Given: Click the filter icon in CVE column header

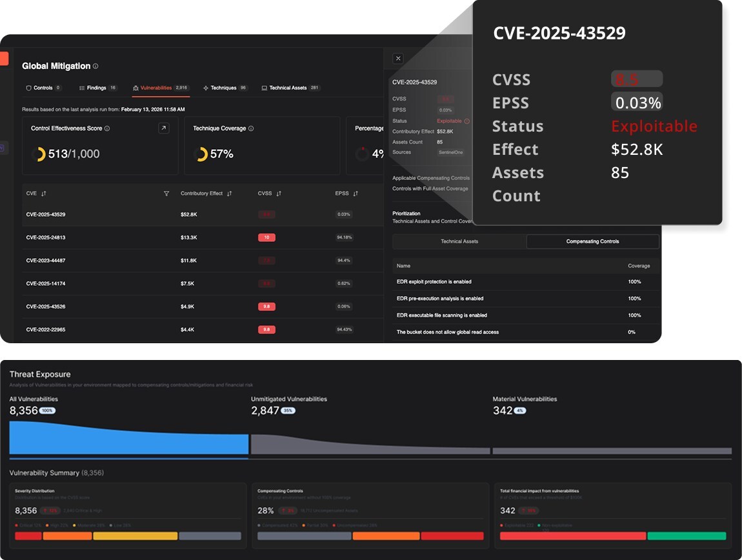Looking at the screenshot, I should tap(166, 194).
